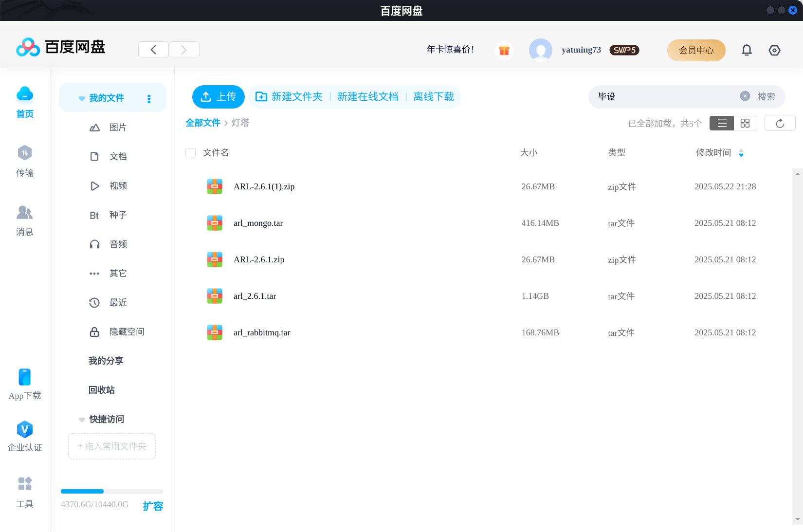Image resolution: width=803 pixels, height=532 pixels.
Task: Open more options for 我的文件
Action: click(149, 99)
